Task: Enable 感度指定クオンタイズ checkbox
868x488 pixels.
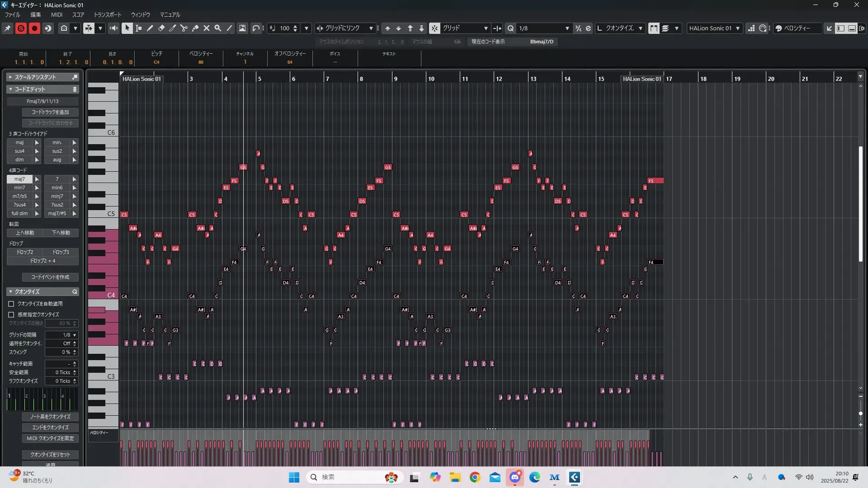Action: [11, 314]
